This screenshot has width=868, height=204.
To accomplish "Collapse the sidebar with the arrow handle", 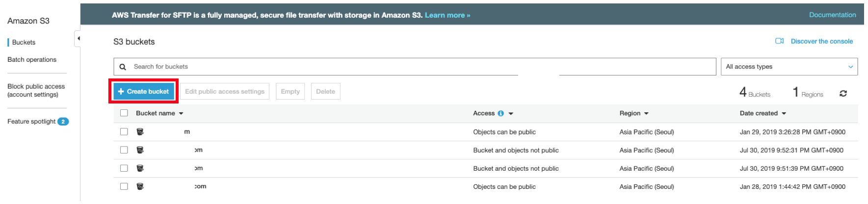I will (78, 38).
